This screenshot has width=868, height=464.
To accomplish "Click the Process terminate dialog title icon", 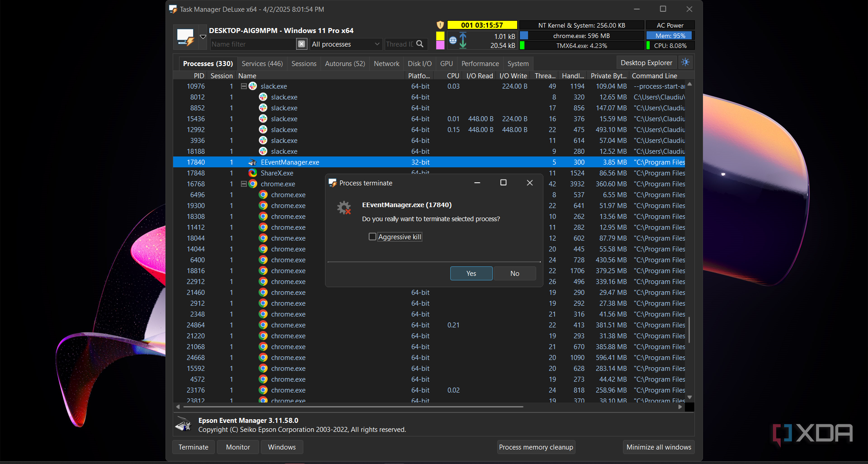I will 333,183.
